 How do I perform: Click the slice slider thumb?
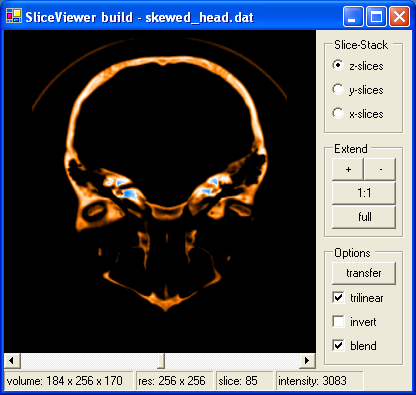pos(161,360)
